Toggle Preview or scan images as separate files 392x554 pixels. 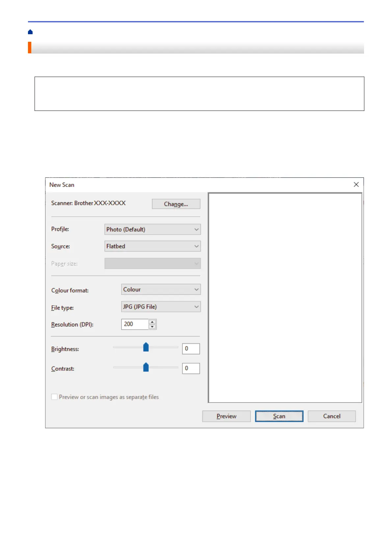tap(55, 397)
